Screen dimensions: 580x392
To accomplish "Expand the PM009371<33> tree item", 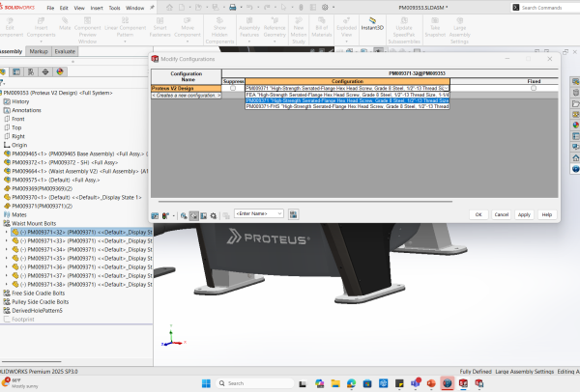I will point(6,240).
